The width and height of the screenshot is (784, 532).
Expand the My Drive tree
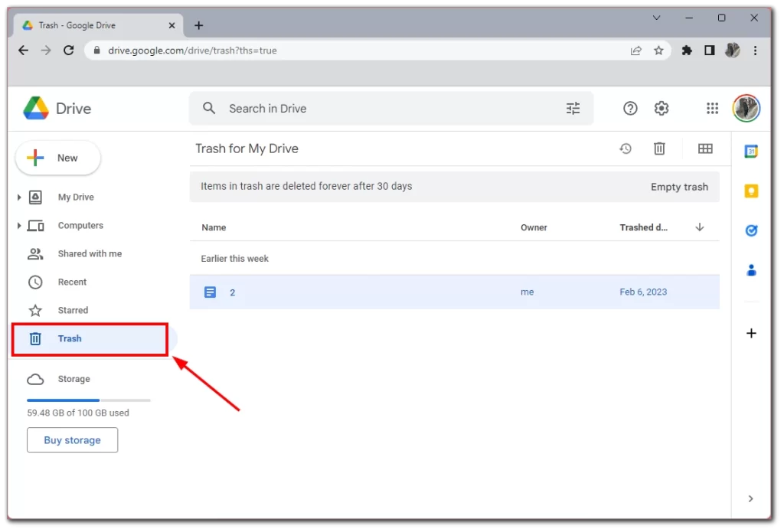pyautogui.click(x=19, y=197)
